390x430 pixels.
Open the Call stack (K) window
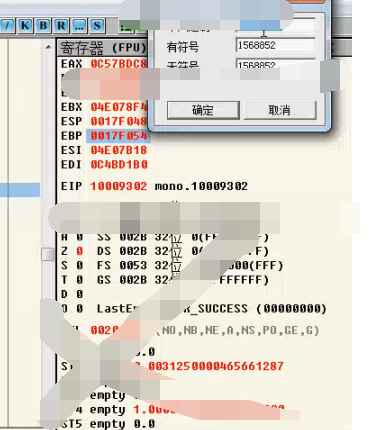[x=25, y=25]
